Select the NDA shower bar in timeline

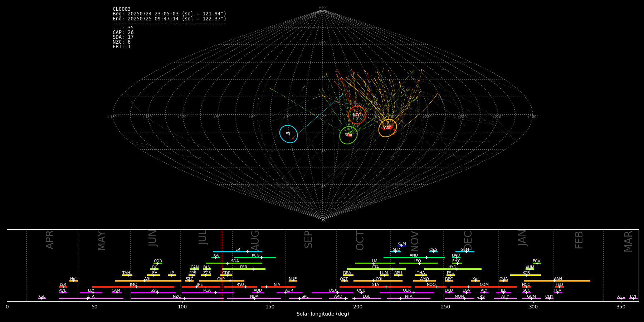254,298
